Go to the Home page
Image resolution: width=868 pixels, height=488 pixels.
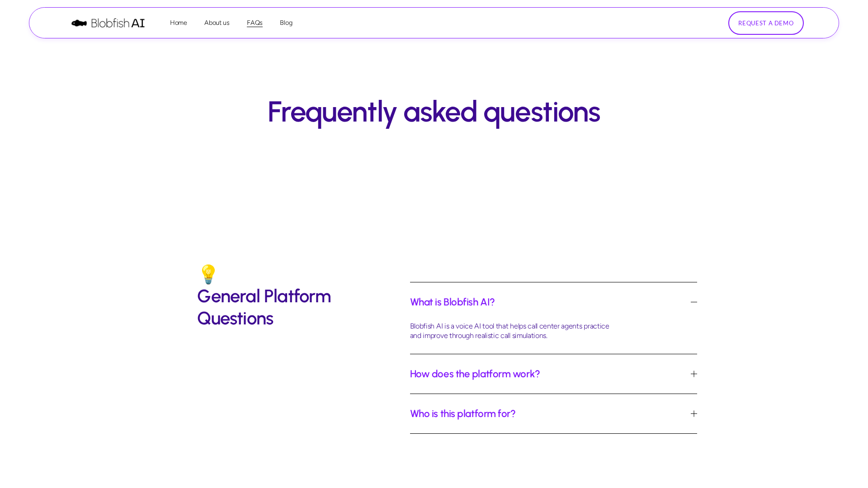pos(179,23)
